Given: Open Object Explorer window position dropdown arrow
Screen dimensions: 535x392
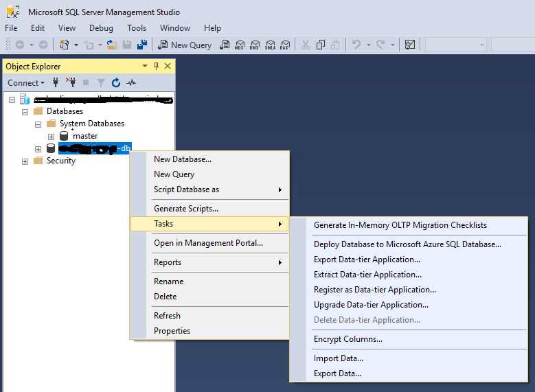Looking at the screenshot, I should 145,66.
